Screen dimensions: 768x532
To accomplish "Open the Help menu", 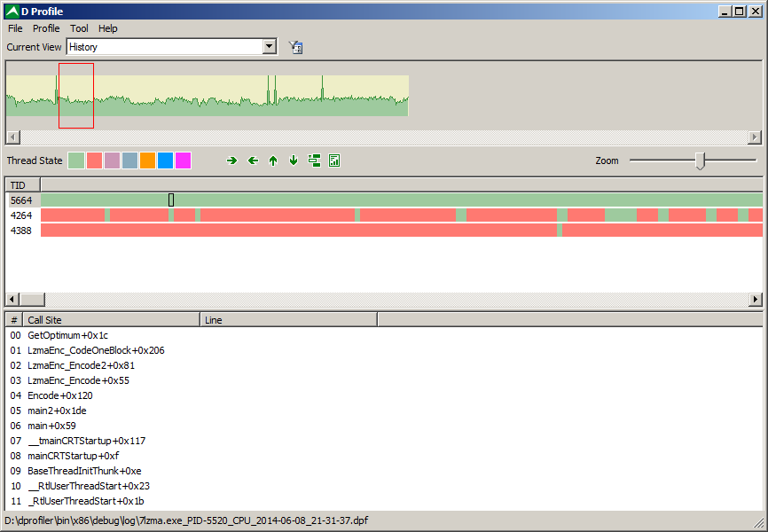I will tap(108, 28).
